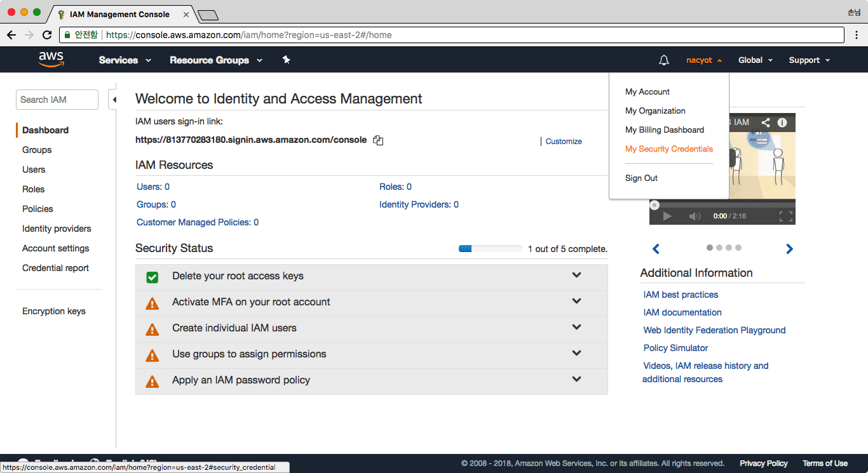
Task: Click Users: 0 resource link
Action: click(153, 187)
